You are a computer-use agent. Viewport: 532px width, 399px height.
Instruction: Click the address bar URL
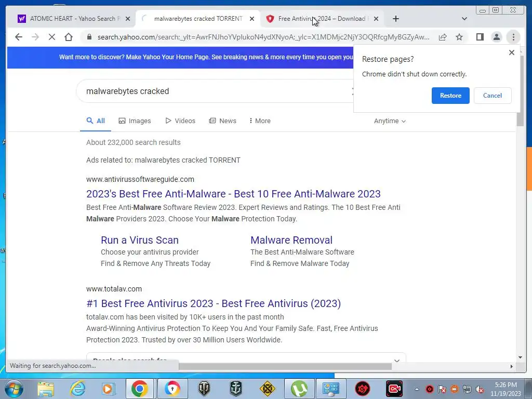[263, 37]
